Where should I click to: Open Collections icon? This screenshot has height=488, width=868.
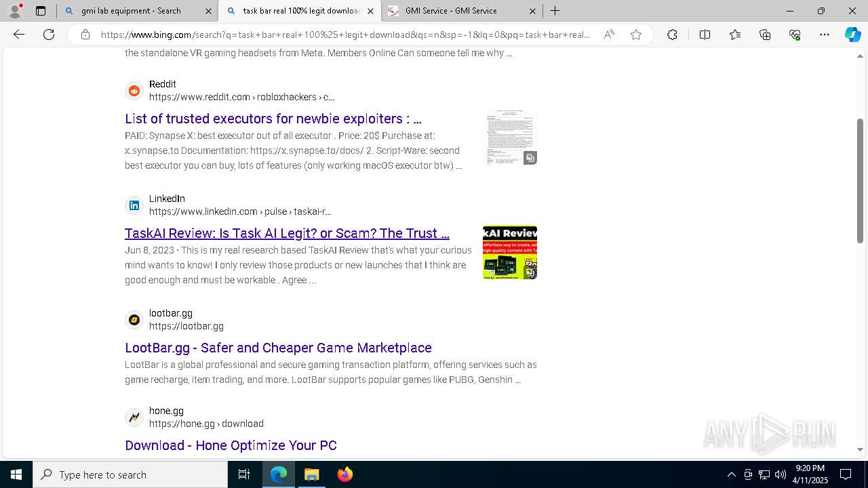click(765, 35)
